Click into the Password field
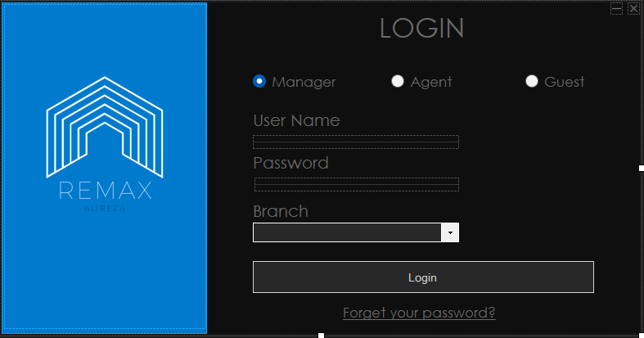The width and height of the screenshot is (644, 338). point(357,184)
